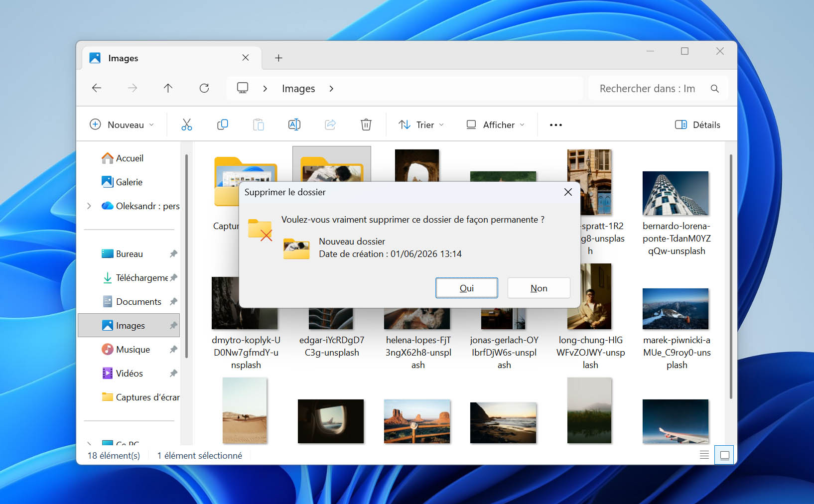Click the helena-lopes file name label

[x=418, y=352]
